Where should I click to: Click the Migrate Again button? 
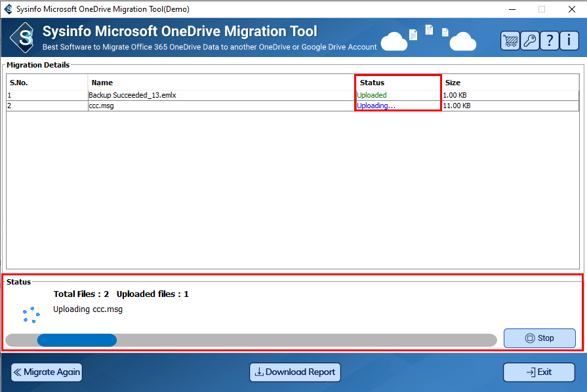pyautogui.click(x=47, y=372)
